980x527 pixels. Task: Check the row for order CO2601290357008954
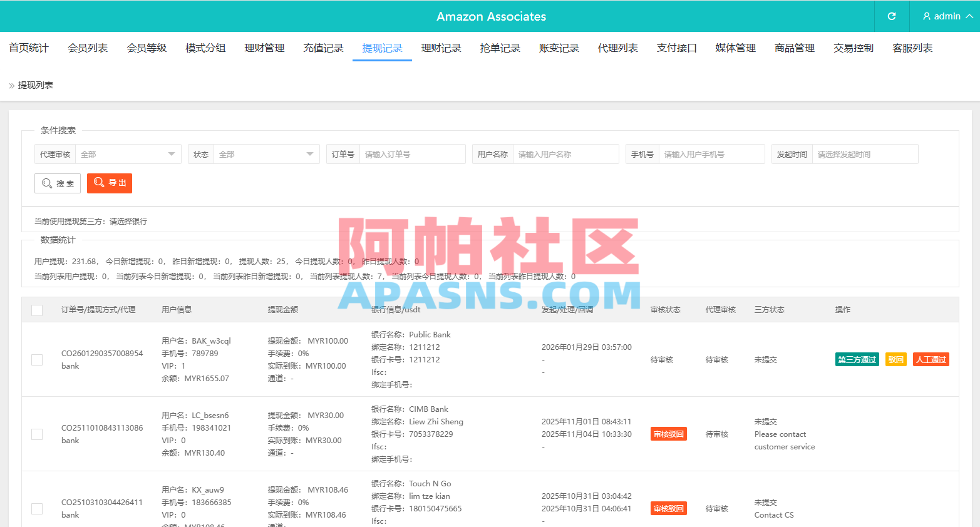pyautogui.click(x=37, y=360)
